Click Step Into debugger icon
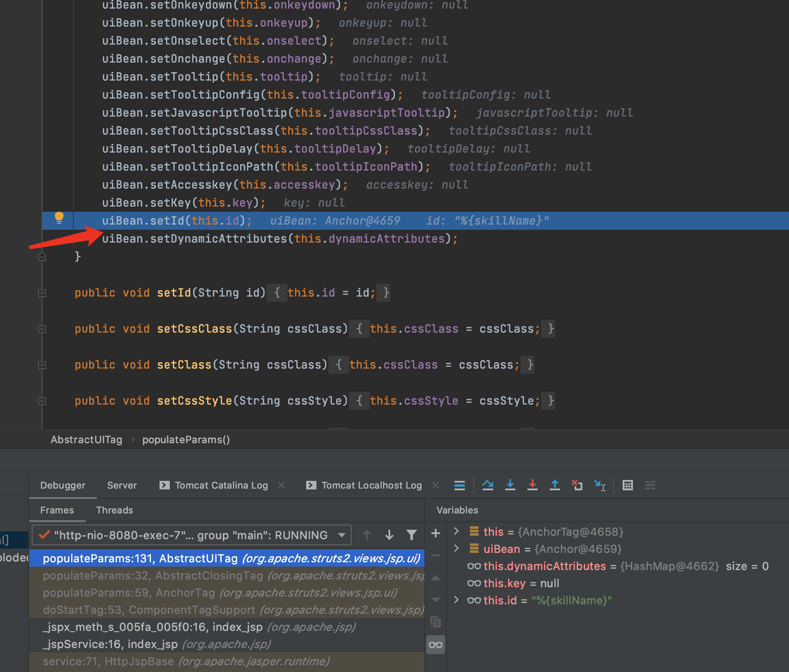The image size is (789, 672). [510, 485]
